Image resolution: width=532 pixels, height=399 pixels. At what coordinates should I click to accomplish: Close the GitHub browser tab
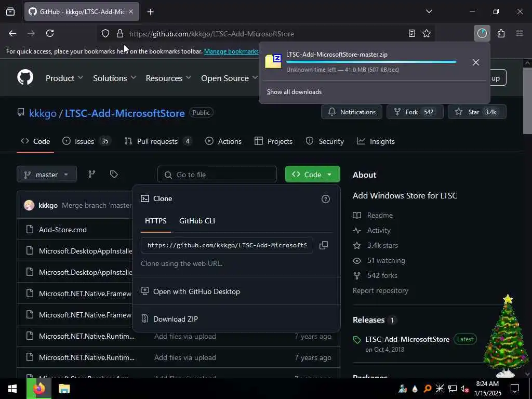[131, 11]
